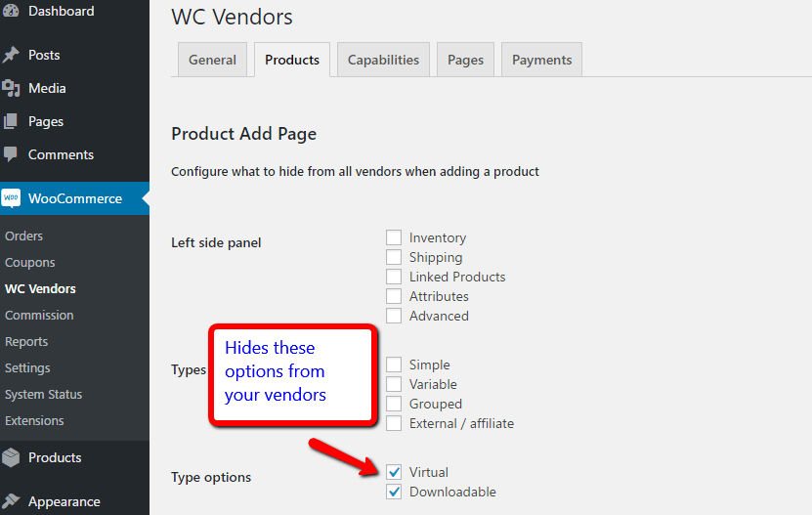Click the Comments speech bubble icon

[12, 154]
